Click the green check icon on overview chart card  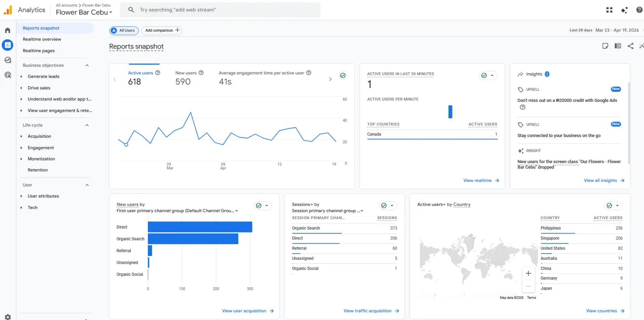coord(343,75)
